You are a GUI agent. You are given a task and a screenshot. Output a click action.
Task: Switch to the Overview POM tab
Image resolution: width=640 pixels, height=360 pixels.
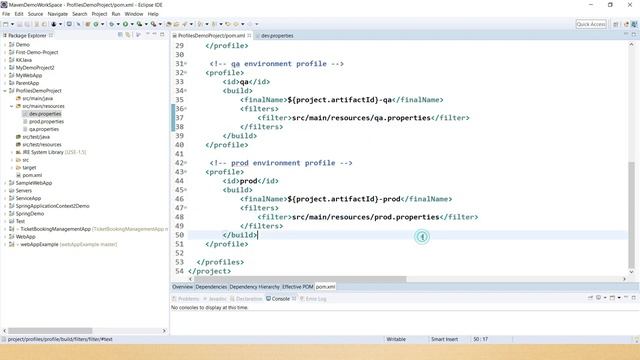coord(182,287)
